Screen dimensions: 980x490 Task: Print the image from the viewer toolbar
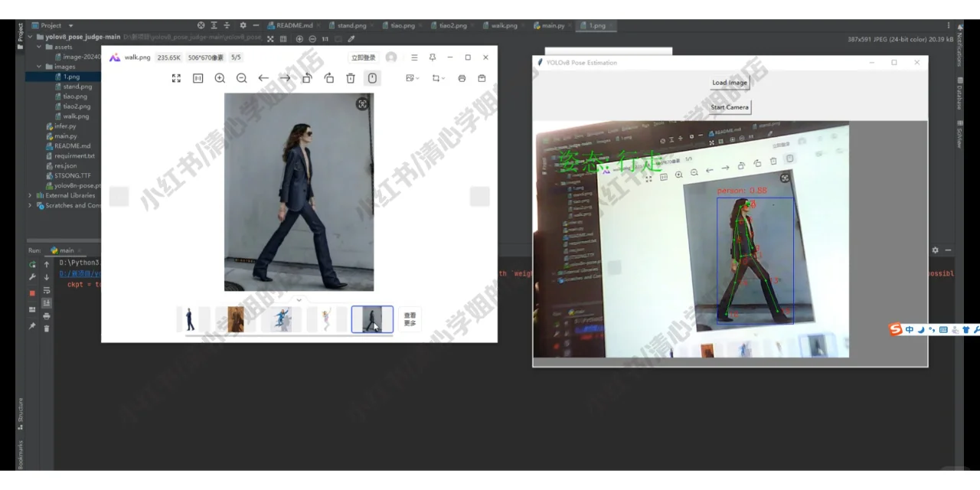462,78
